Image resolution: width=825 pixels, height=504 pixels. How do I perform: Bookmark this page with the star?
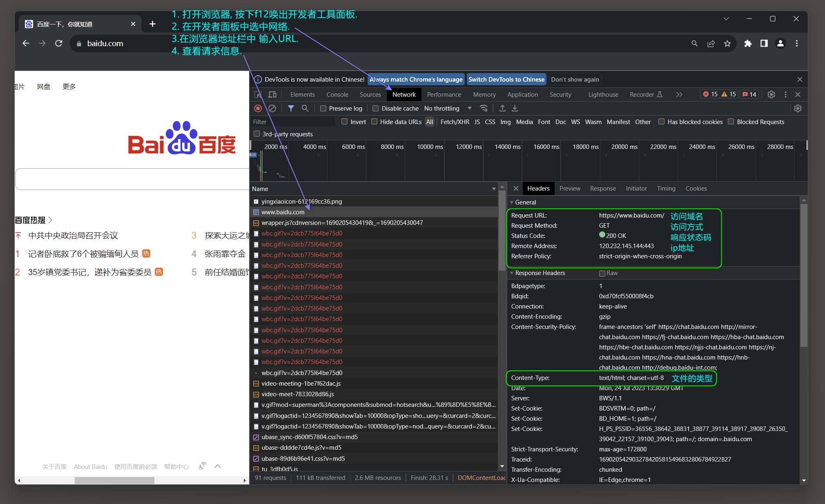click(x=727, y=43)
